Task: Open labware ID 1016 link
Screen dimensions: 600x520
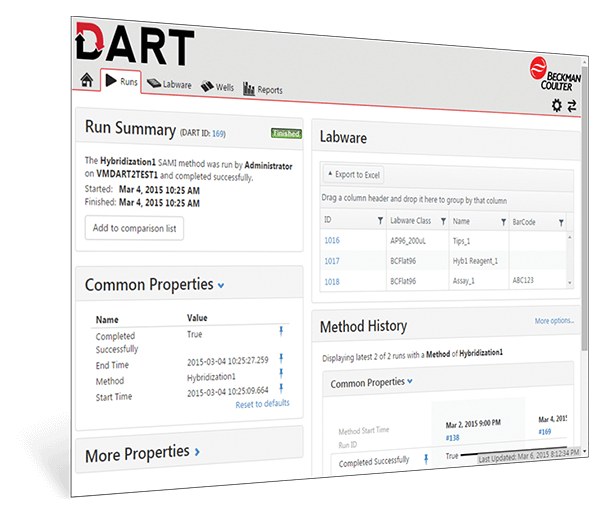Action: (x=332, y=240)
